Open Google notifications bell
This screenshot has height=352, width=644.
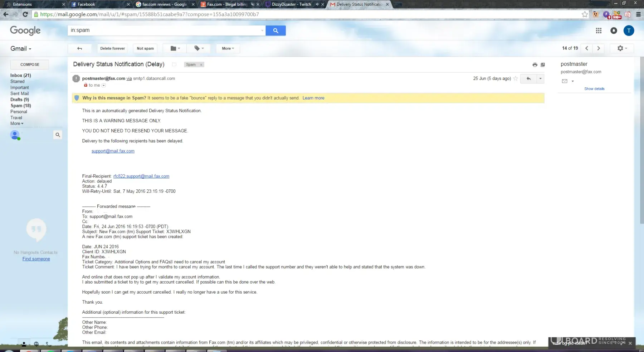(614, 31)
